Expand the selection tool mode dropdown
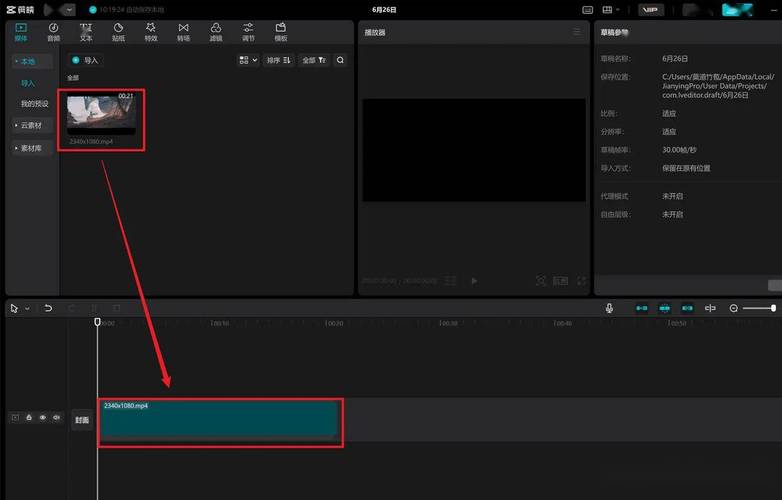Viewport: 782px width, 500px height. coord(27,309)
